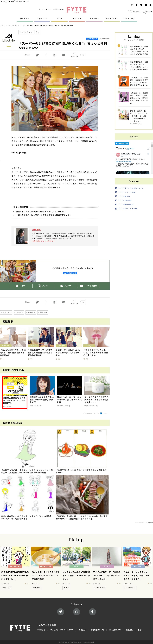This screenshot has height=644, width=153.
Task: Open related link 彼に浮気がバレたくない
Action: coord(43,215)
